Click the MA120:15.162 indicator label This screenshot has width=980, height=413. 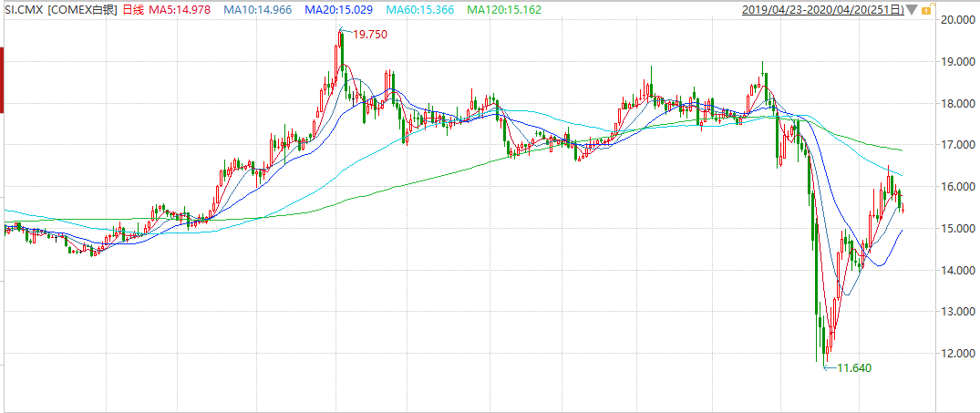pyautogui.click(x=504, y=10)
